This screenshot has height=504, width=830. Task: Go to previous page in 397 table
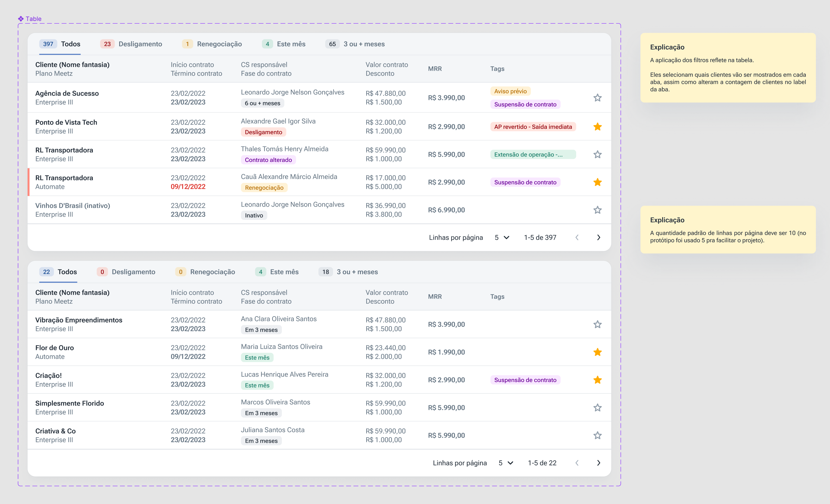coord(577,237)
